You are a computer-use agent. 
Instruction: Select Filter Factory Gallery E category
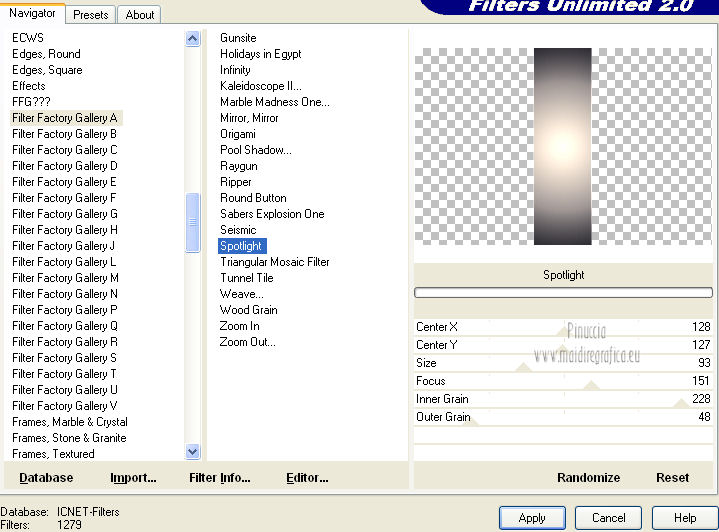64,182
